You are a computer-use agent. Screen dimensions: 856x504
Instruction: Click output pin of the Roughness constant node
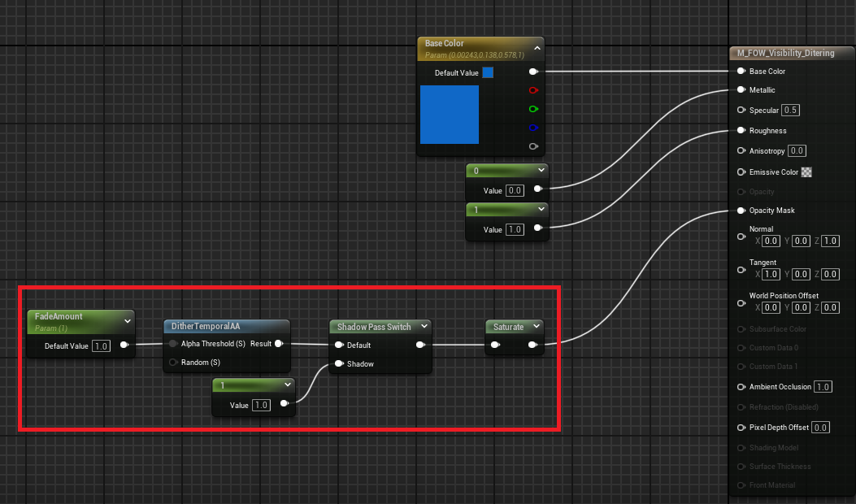pos(537,228)
